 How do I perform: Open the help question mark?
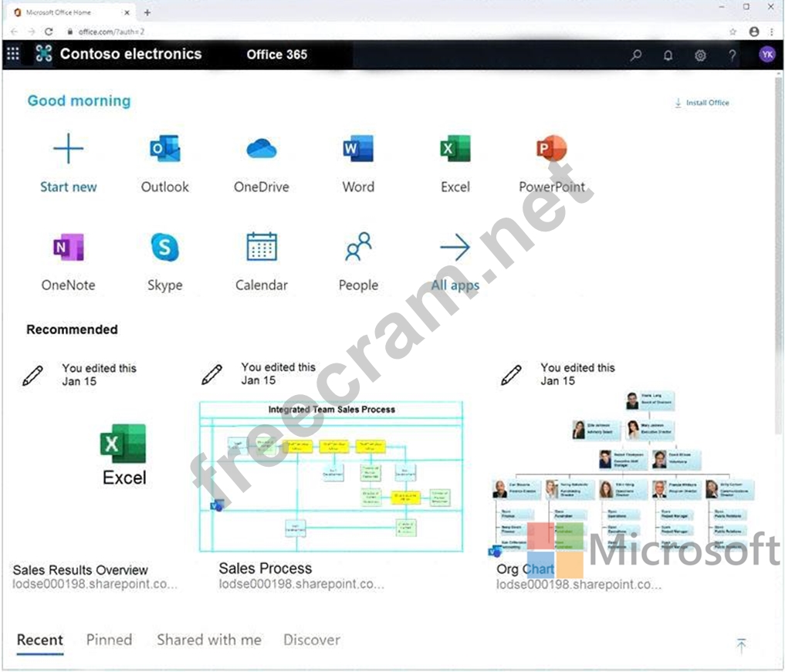coord(732,55)
